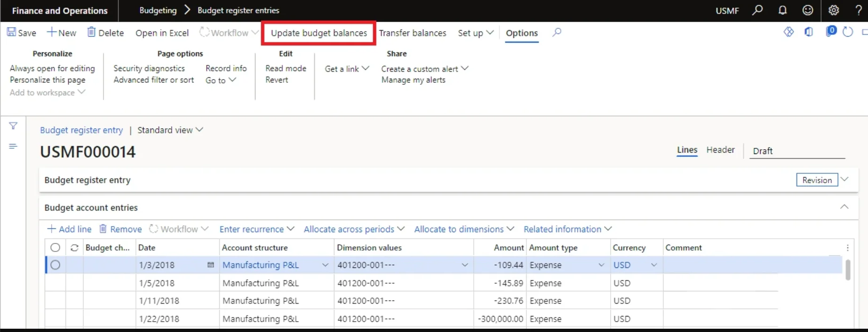Open Amount type Expense dropdown

pos(601,265)
